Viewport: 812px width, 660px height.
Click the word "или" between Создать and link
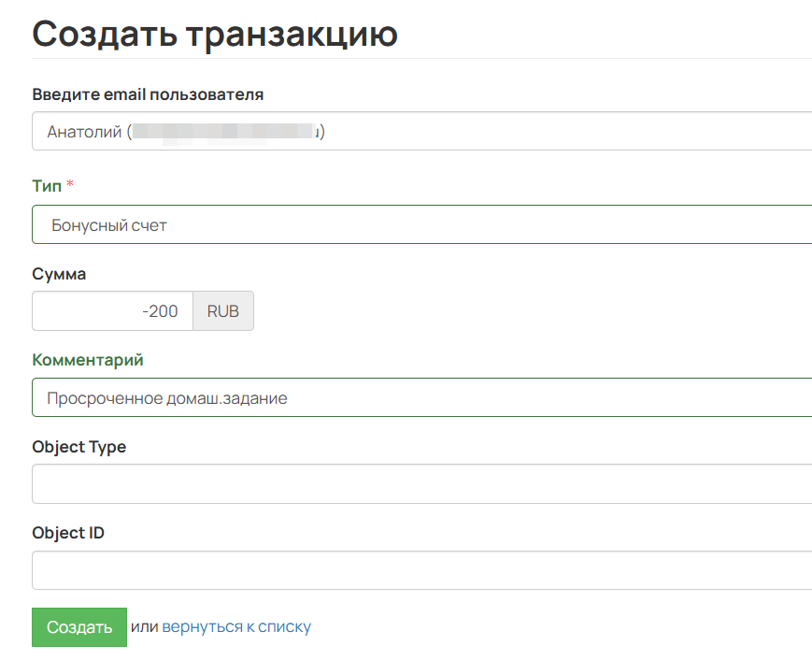147,627
